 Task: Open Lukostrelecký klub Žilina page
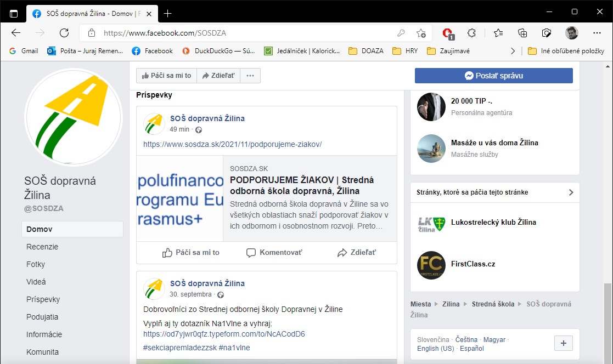click(x=493, y=222)
